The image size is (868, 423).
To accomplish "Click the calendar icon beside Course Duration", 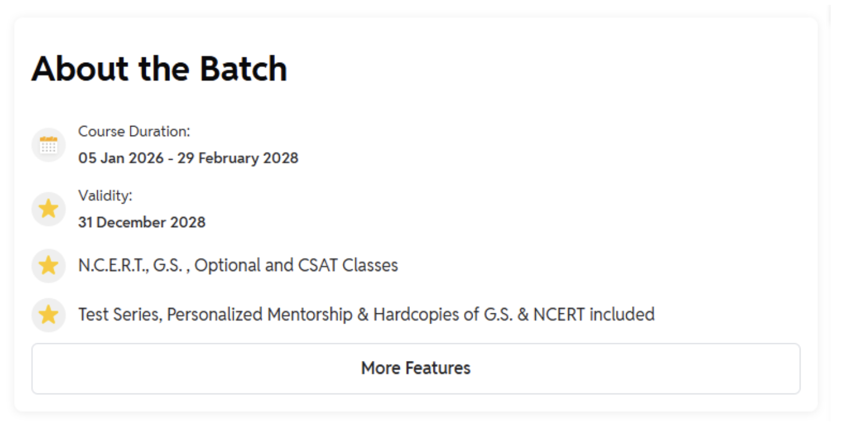I will [48, 145].
